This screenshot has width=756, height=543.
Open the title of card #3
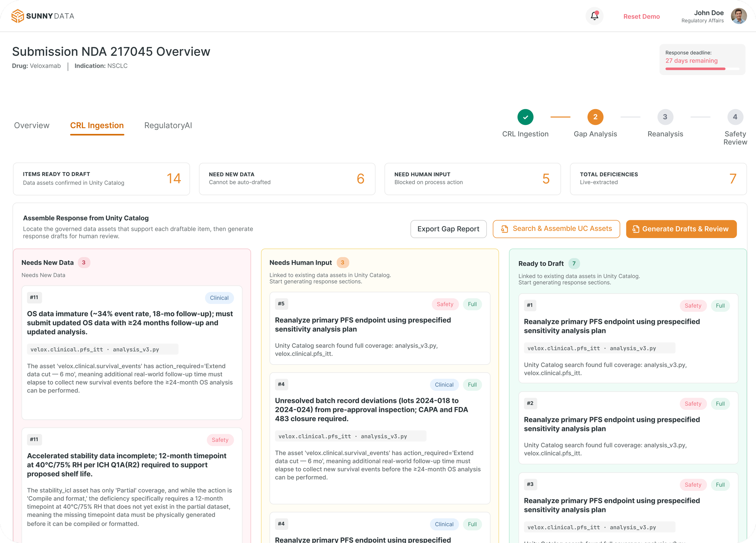coord(612,505)
